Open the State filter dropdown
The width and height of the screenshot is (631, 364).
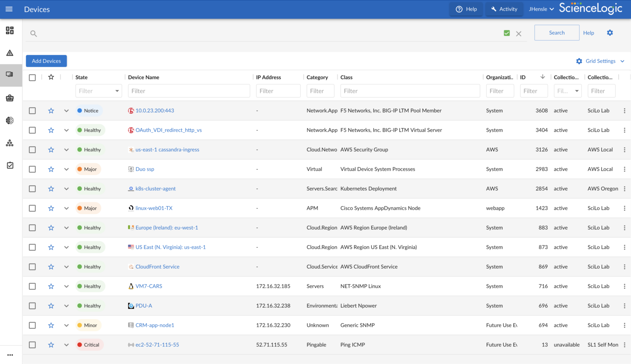click(x=99, y=91)
